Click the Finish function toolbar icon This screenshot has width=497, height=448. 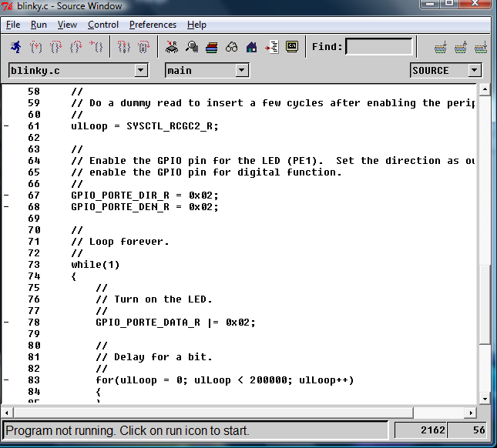[76, 47]
